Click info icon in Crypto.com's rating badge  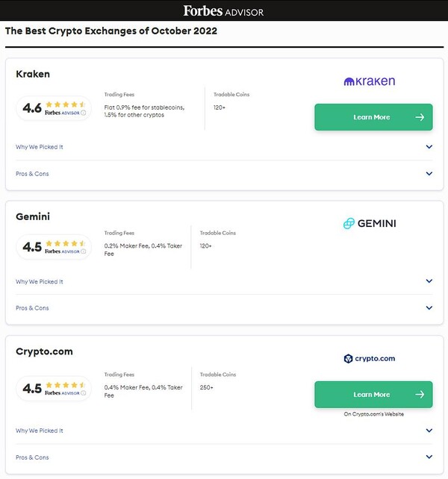tap(83, 393)
